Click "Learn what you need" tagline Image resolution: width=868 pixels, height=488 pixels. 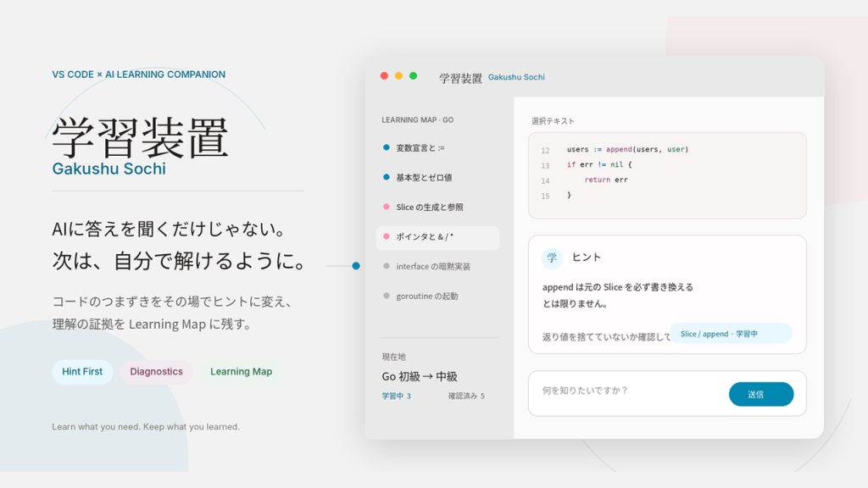click(x=146, y=427)
